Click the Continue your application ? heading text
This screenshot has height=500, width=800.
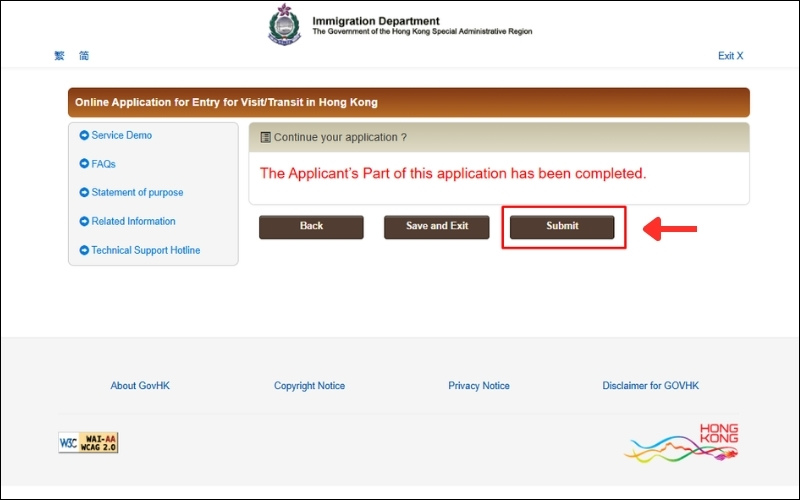[340, 137]
